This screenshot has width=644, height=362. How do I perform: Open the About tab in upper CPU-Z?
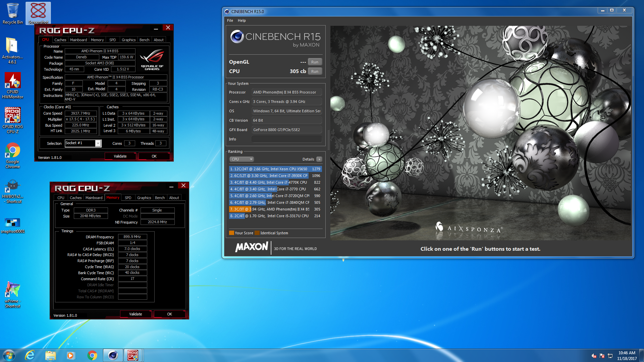159,40
